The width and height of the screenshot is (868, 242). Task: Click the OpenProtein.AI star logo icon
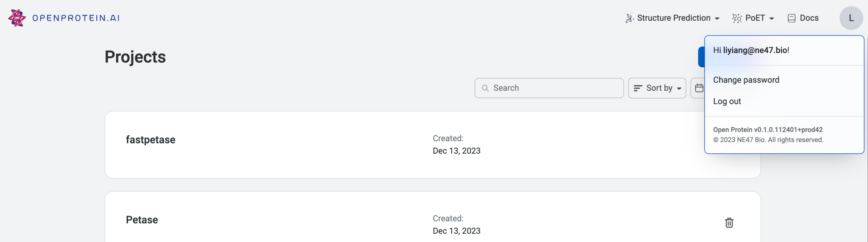coord(17,18)
